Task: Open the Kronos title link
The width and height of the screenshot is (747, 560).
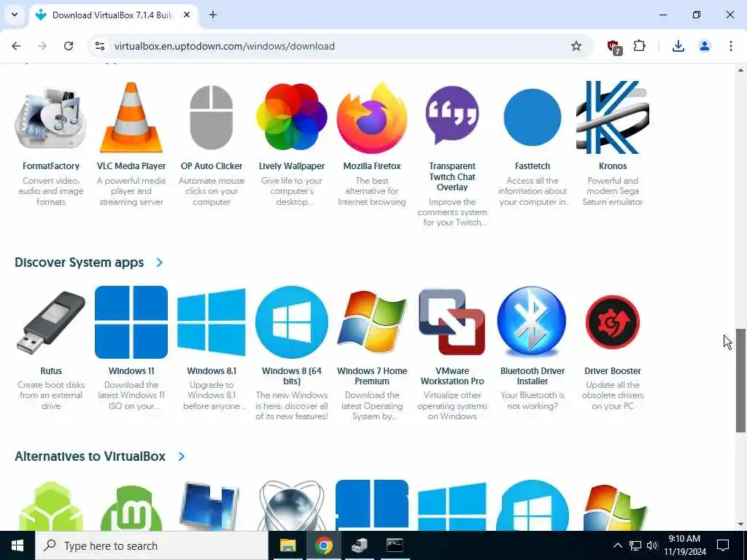Action: click(613, 166)
